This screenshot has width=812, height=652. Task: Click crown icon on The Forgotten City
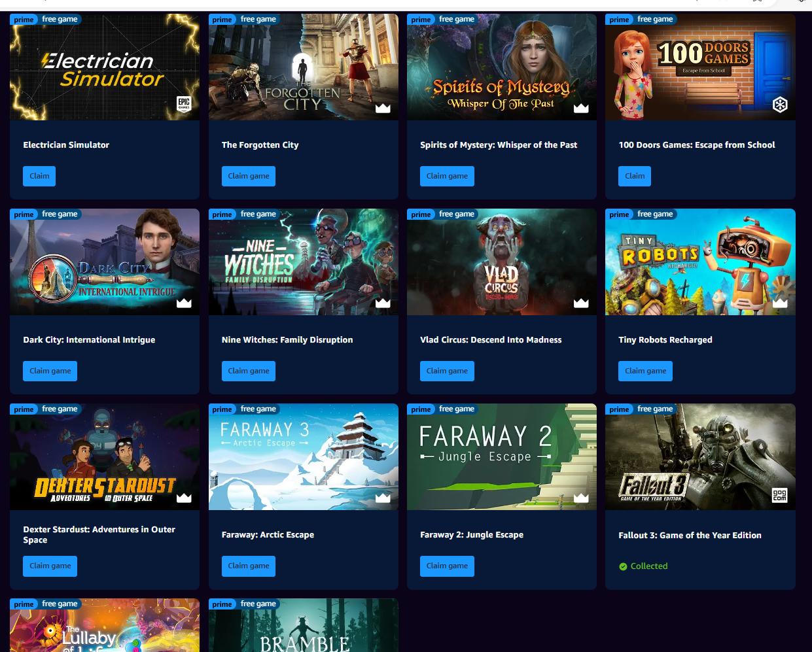pyautogui.click(x=383, y=108)
